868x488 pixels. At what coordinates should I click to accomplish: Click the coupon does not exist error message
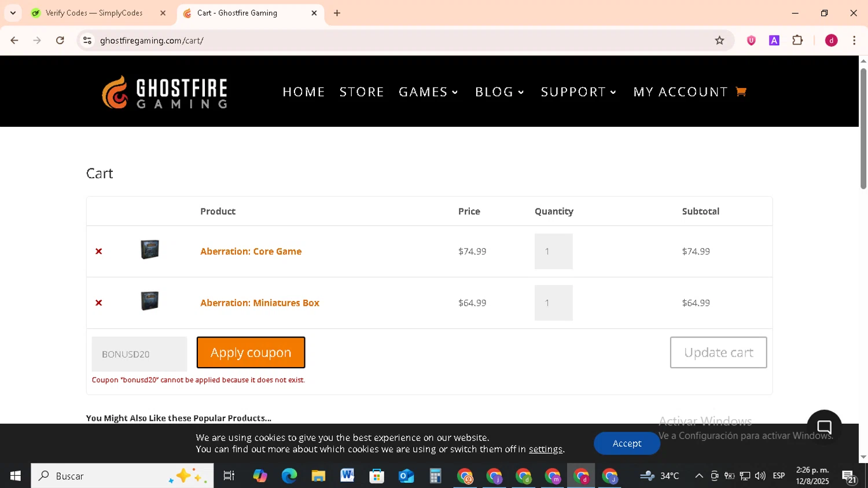tap(198, 380)
